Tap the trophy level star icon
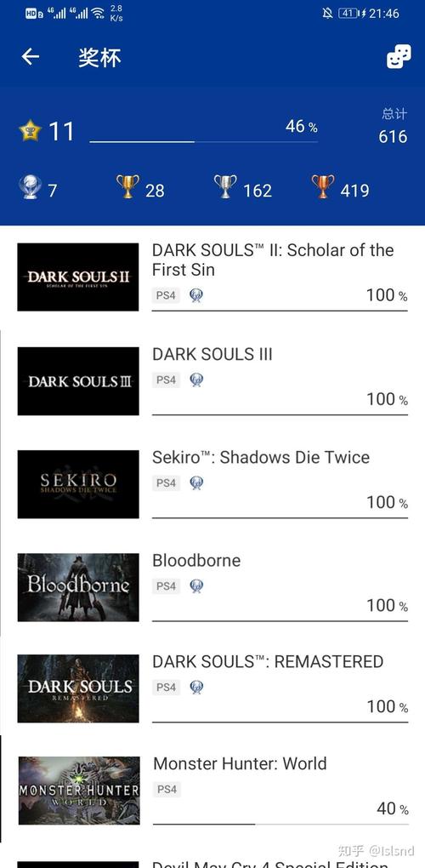 click(30, 131)
